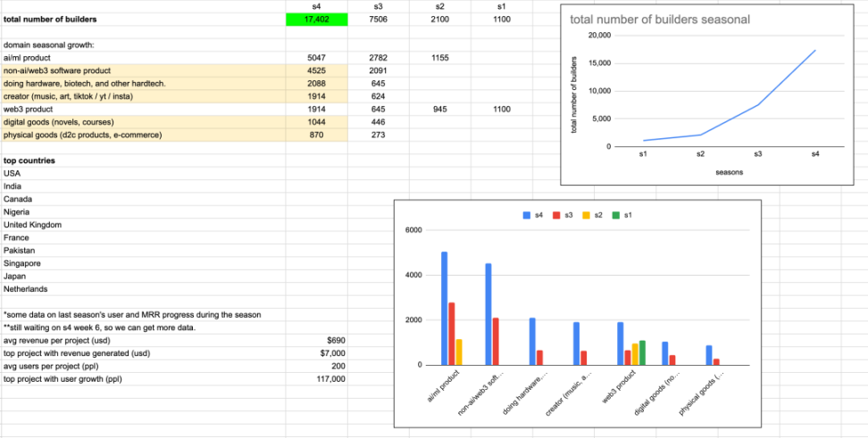Viewport: 868px width, 438px height.
Task: Click the blue s4 legend swatch
Action: click(x=527, y=215)
